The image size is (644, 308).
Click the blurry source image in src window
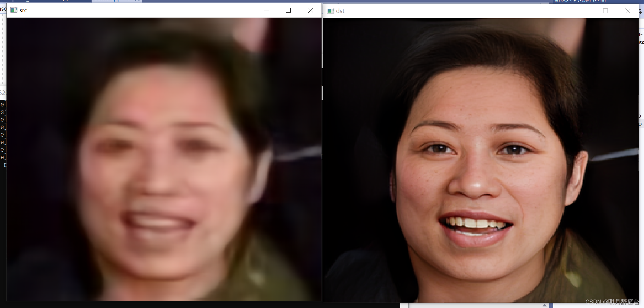coord(164,159)
